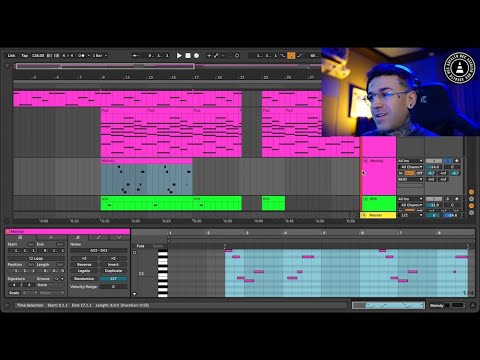Click Reverse in Notes panel
This screenshot has width=480, height=360.
coord(84,265)
